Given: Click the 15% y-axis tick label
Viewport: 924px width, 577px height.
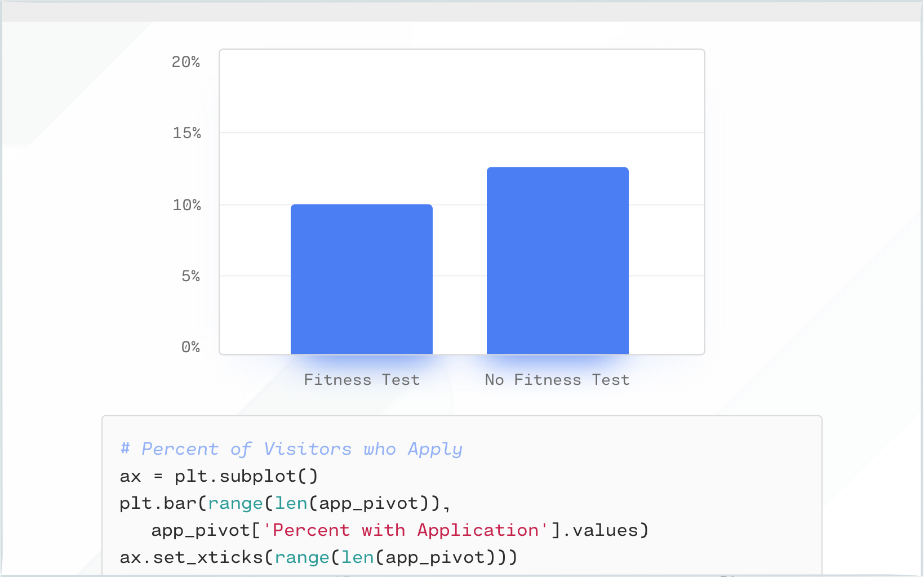Looking at the screenshot, I should tap(186, 134).
